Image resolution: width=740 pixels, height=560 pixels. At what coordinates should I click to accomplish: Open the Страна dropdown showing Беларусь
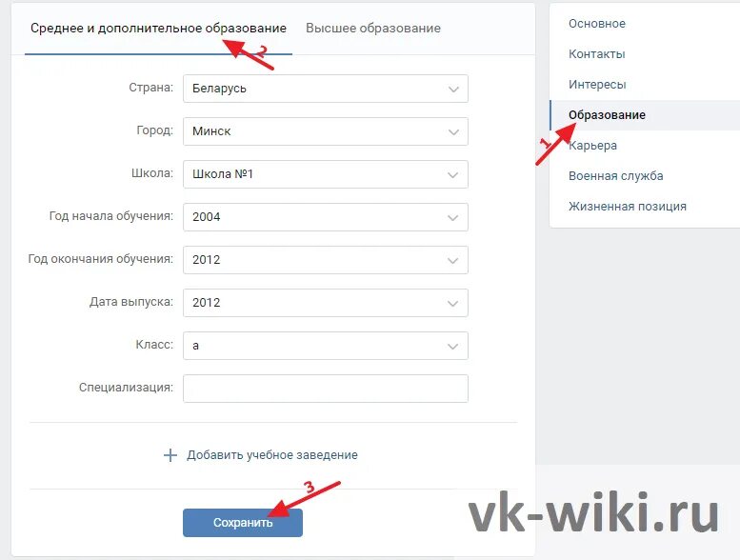click(325, 89)
